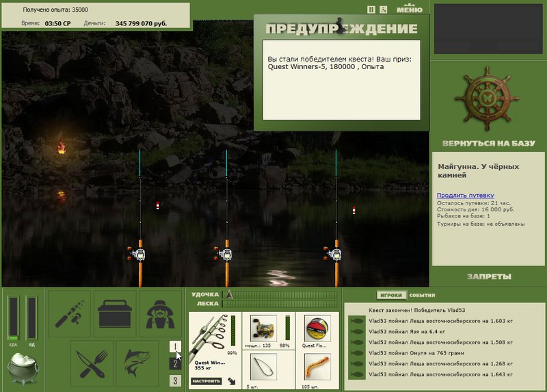Open the tackle box icon
The width and height of the screenshot is (547, 392).
pos(115,313)
